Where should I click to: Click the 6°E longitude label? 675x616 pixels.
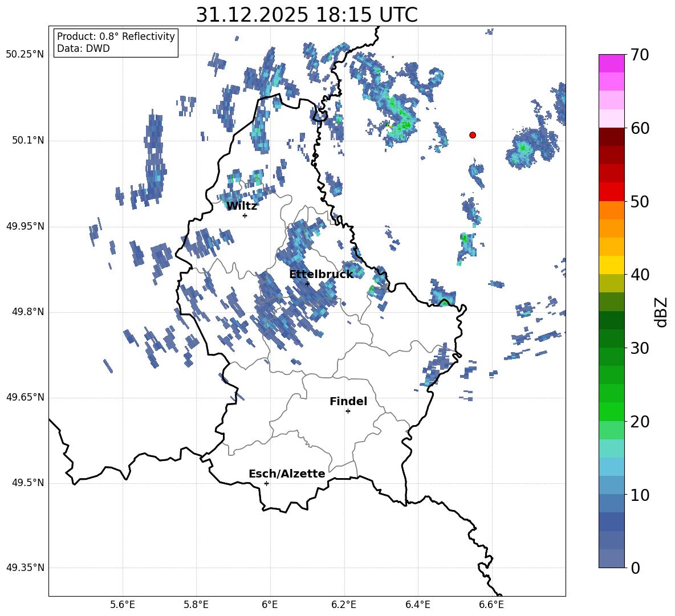[270, 605]
